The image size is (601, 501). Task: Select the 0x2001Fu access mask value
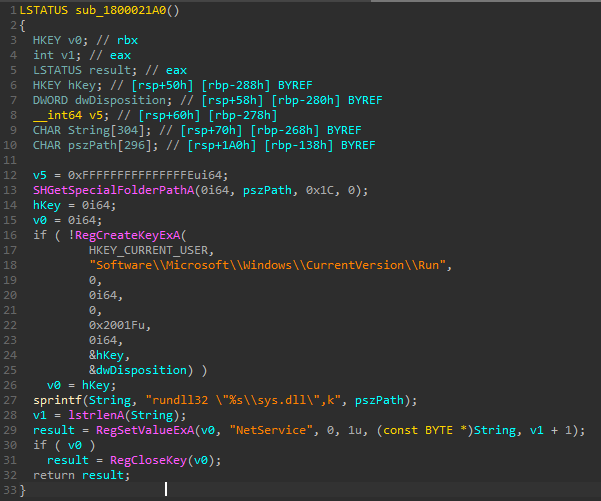click(117, 325)
